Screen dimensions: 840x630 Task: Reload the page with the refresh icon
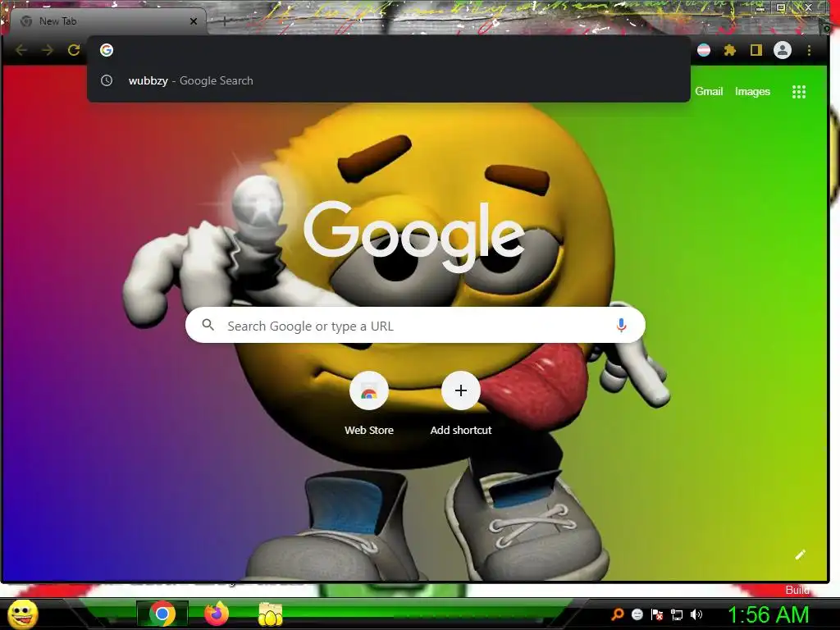(74, 50)
